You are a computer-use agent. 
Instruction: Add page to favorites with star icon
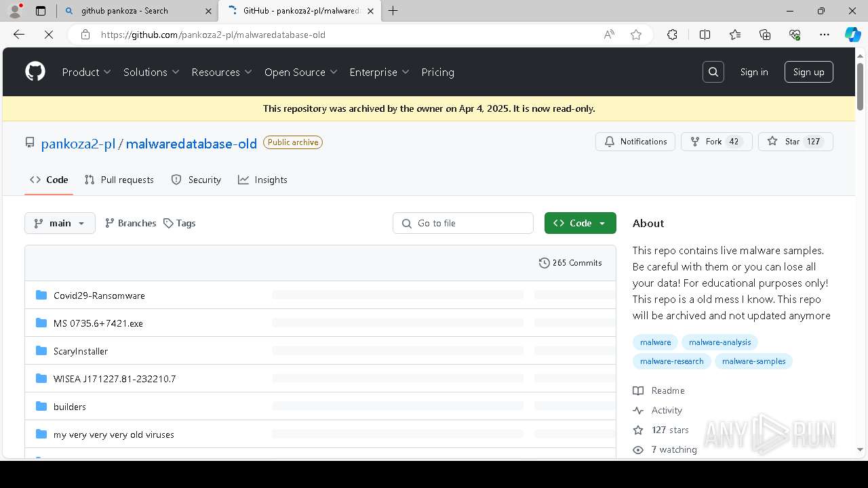point(636,35)
